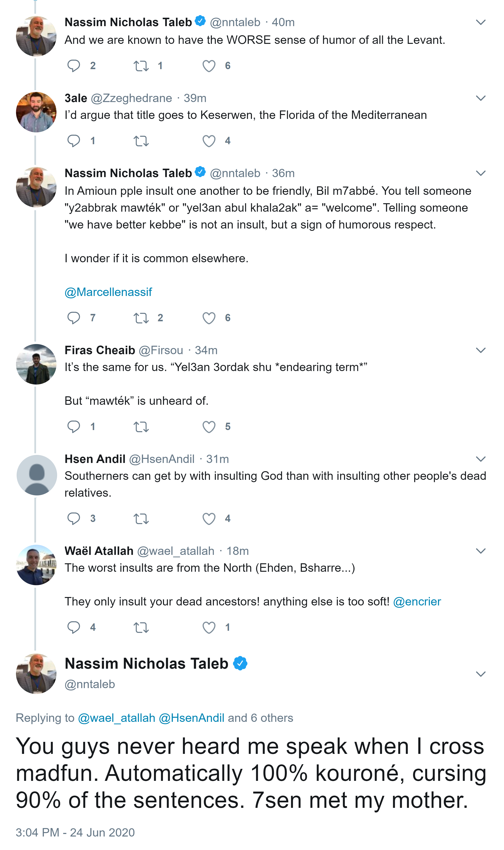Viewport: 504px width, 850px height.
Task: Like Taleb's Amioun insults tweet
Action: click(209, 318)
